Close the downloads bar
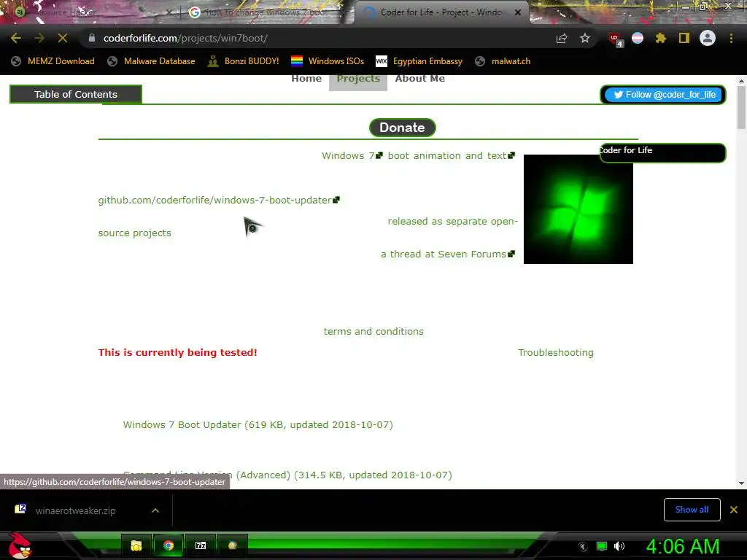The width and height of the screenshot is (747, 560). [734, 510]
